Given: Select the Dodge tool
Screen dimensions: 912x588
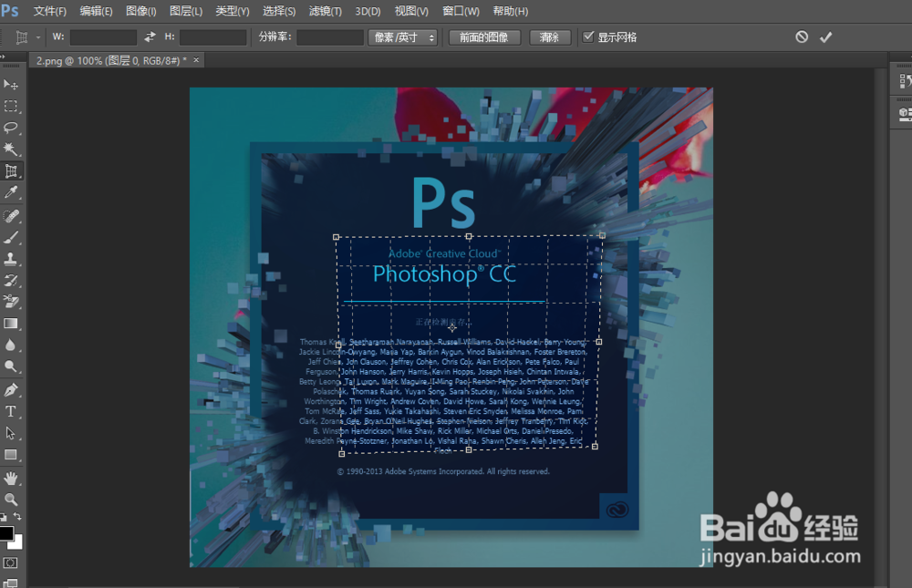Looking at the screenshot, I should 10,366.
